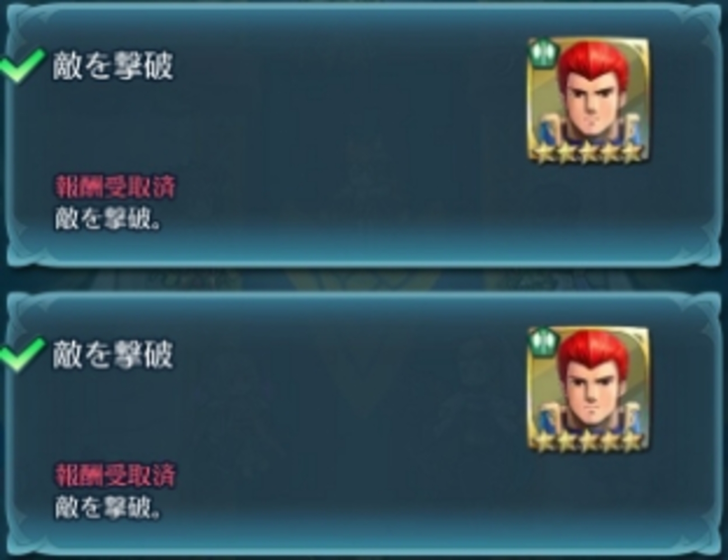Click second quest title 敵を撃破
Screen dimensions: 728x560
(x=113, y=355)
